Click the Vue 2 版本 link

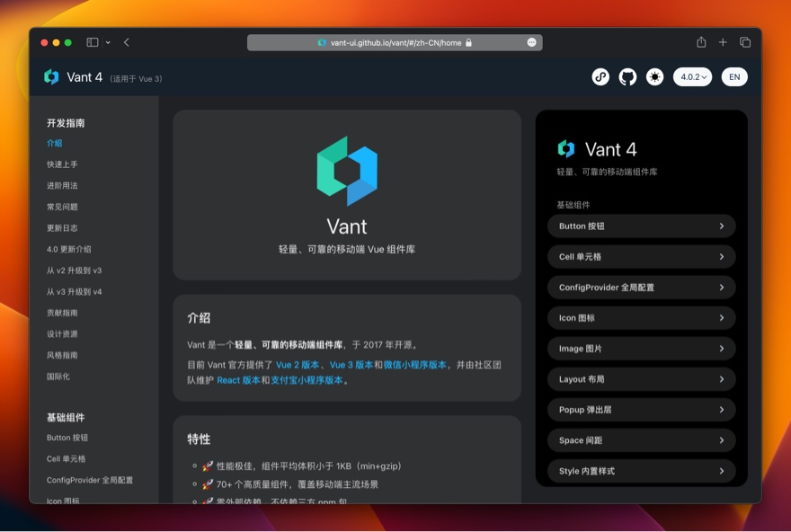(298, 365)
